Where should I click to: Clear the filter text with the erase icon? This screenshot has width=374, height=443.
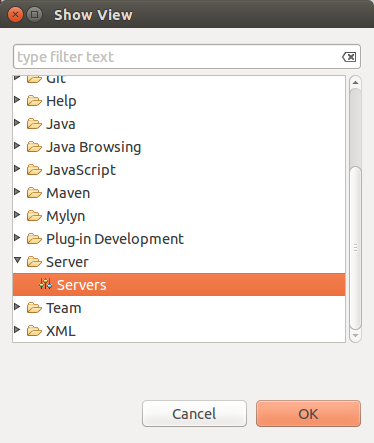[x=349, y=57]
